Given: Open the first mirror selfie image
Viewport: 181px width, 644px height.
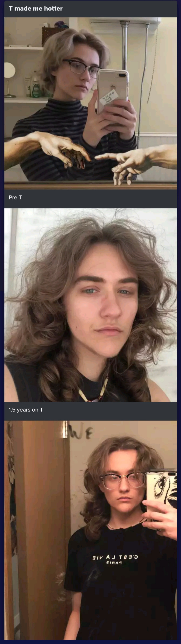Looking at the screenshot, I should pos(91,103).
